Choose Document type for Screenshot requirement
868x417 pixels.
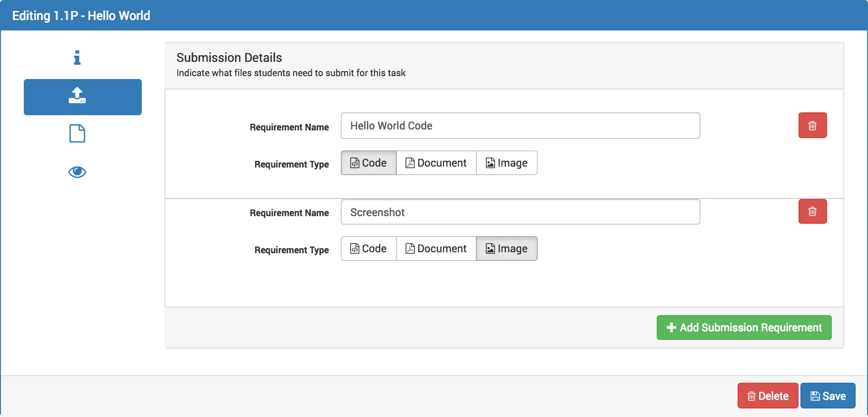pos(436,248)
